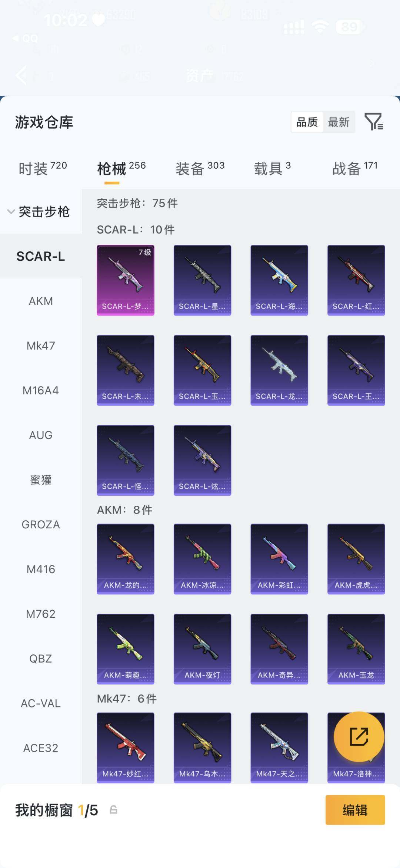Select the AKM-彩虹 weapon skin
The width and height of the screenshot is (400, 868).
279,559
